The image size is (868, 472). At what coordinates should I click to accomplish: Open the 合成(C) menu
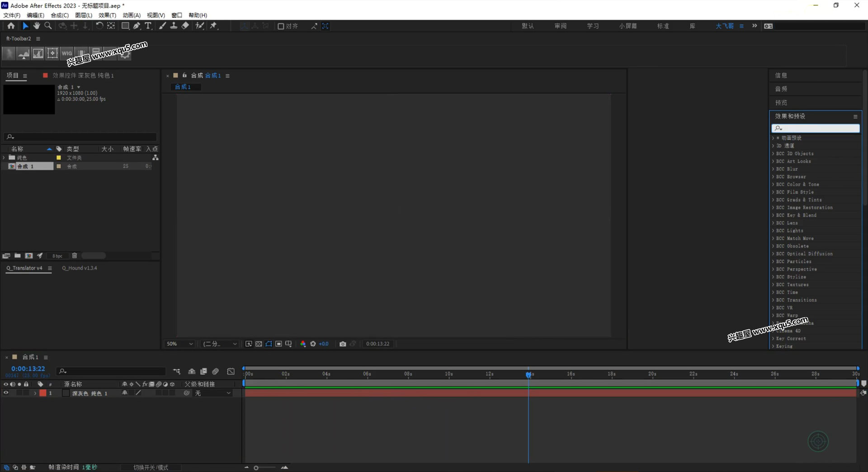pyautogui.click(x=60, y=15)
